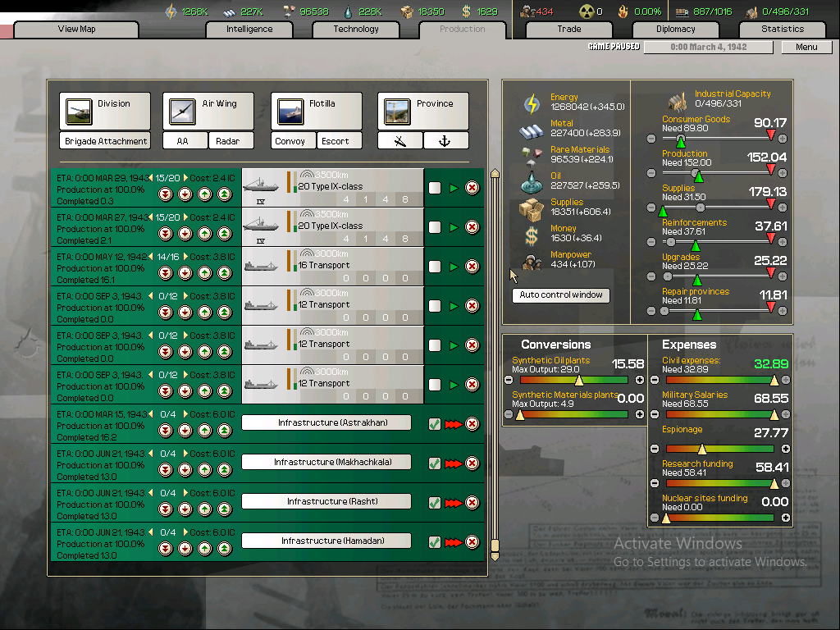Click the Auto control window button
Viewport: 840px width, 630px height.
click(560, 294)
